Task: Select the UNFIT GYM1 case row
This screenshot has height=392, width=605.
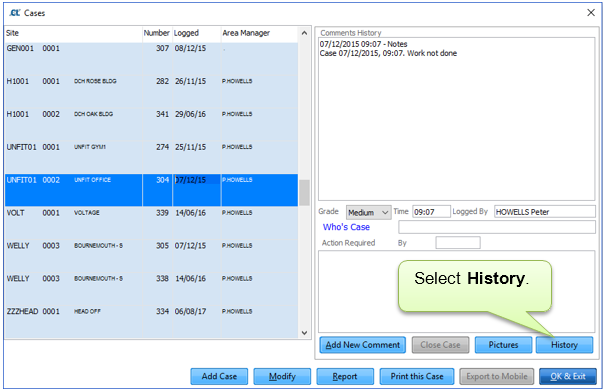Action: [151, 157]
